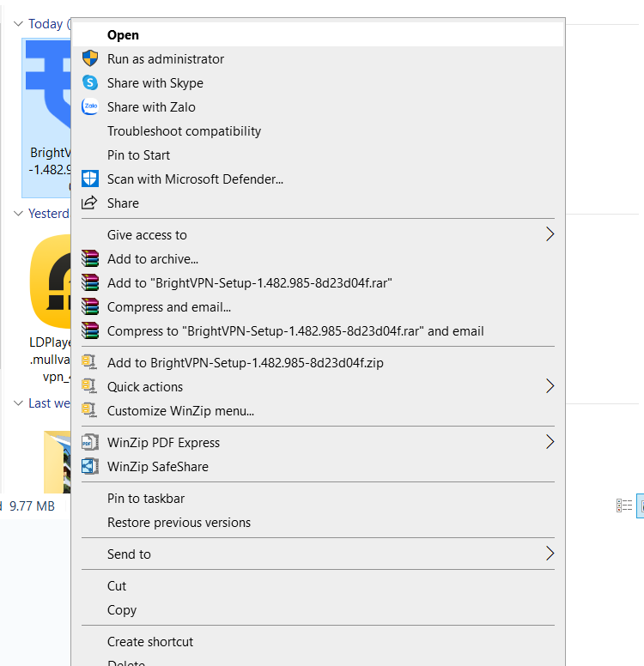Select Open from the context menu
Screen dimensions: 644x666
pyautogui.click(x=123, y=35)
